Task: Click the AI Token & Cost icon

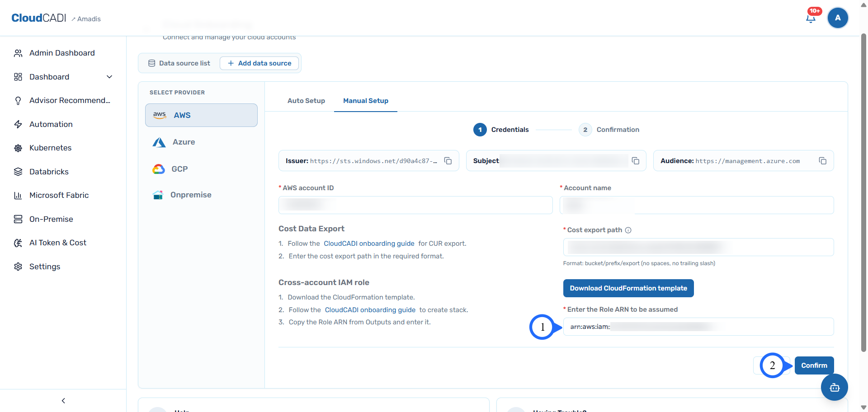Action: [18, 243]
